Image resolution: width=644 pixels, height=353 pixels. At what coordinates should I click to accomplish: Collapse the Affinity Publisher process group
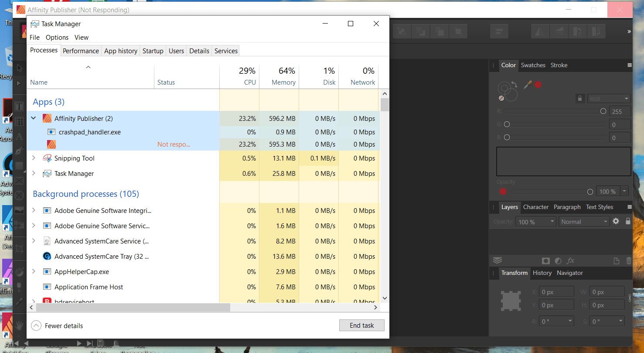[x=34, y=118]
